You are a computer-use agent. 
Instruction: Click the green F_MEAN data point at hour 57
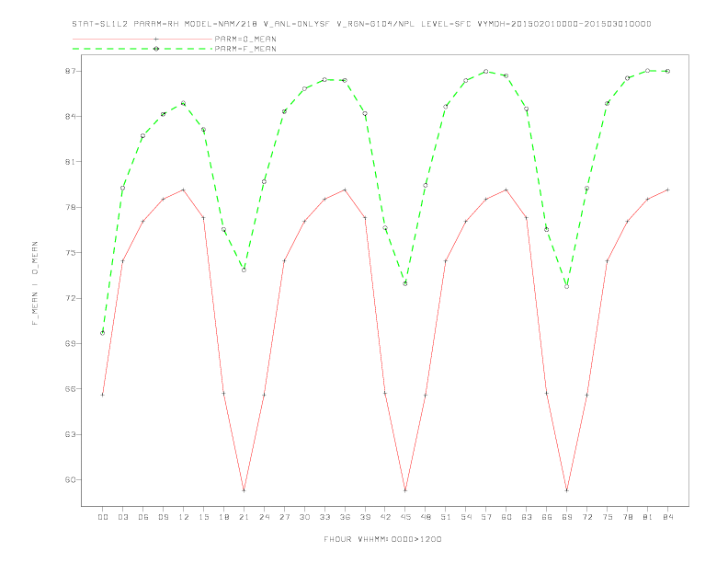pos(486,72)
